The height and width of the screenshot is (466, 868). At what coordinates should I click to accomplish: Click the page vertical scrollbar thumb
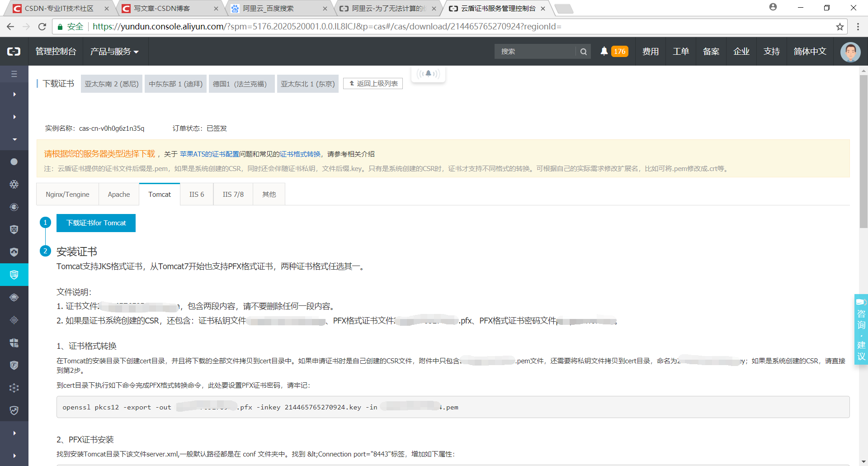click(863, 152)
